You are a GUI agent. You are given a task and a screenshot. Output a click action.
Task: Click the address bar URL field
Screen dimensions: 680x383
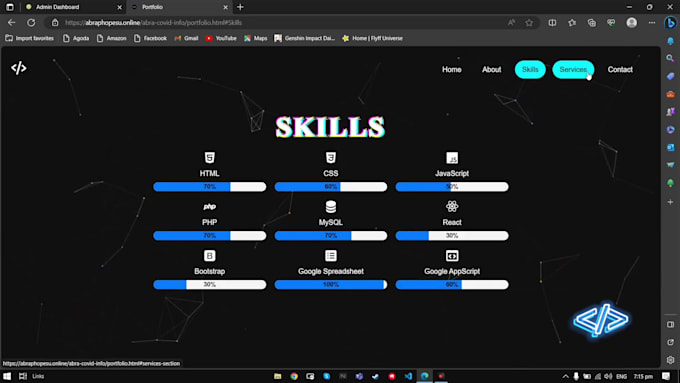click(x=278, y=23)
